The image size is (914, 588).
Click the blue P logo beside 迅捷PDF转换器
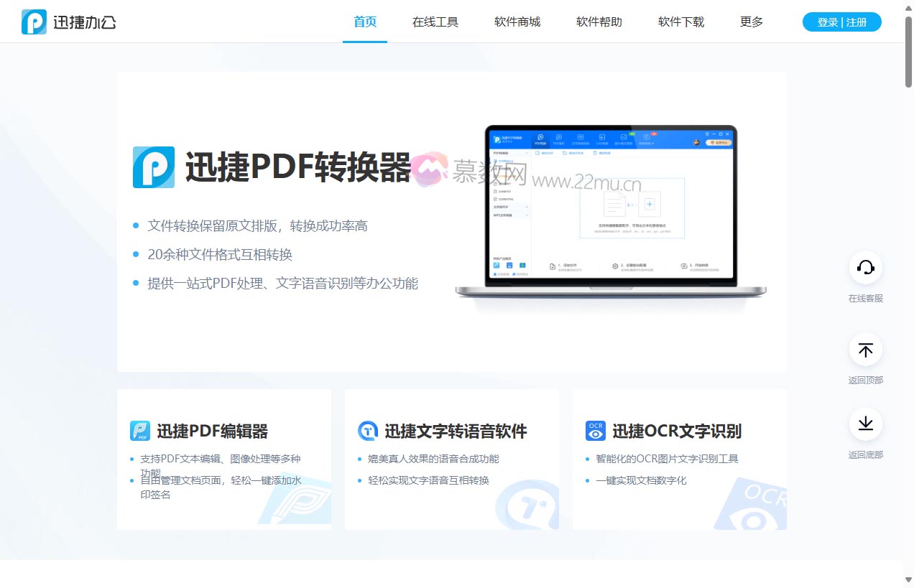[x=154, y=167]
